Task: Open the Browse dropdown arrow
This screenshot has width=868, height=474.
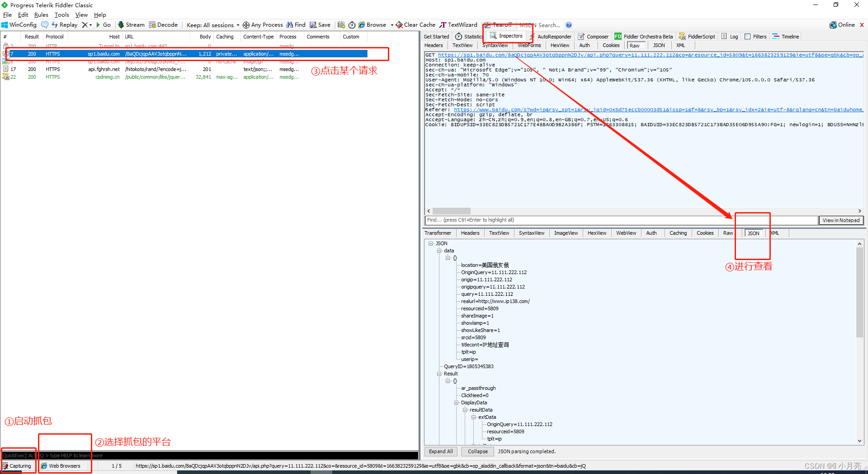Action: click(x=392, y=25)
